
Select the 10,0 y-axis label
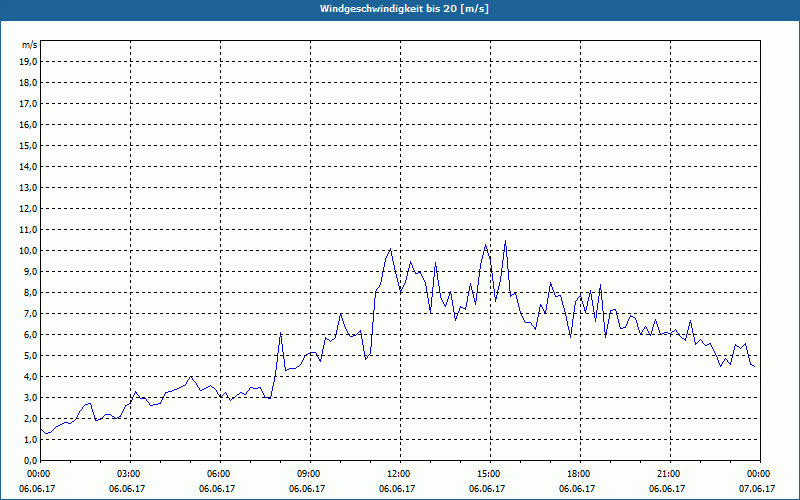pyautogui.click(x=28, y=251)
